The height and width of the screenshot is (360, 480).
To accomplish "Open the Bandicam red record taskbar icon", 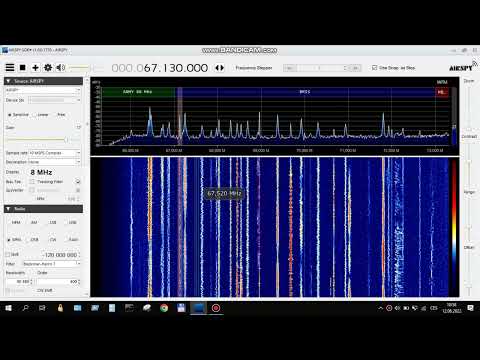I will (216, 308).
